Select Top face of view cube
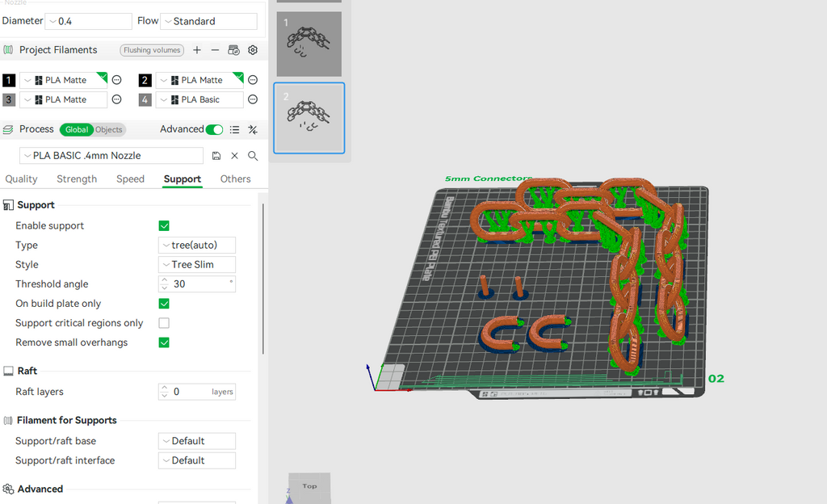The height and width of the screenshot is (504, 827). (309, 486)
